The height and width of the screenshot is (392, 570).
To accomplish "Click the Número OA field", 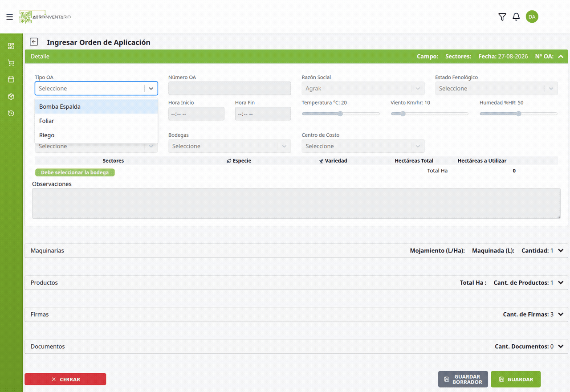I will [x=229, y=88].
